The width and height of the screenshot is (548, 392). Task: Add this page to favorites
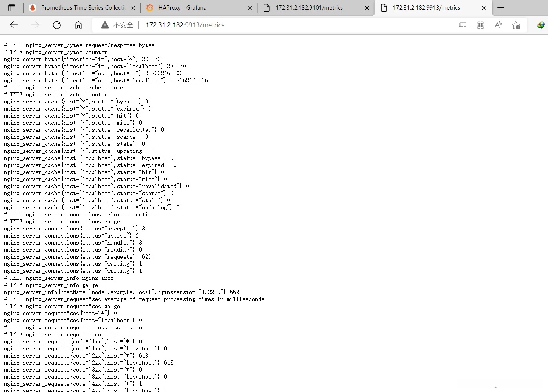(516, 25)
